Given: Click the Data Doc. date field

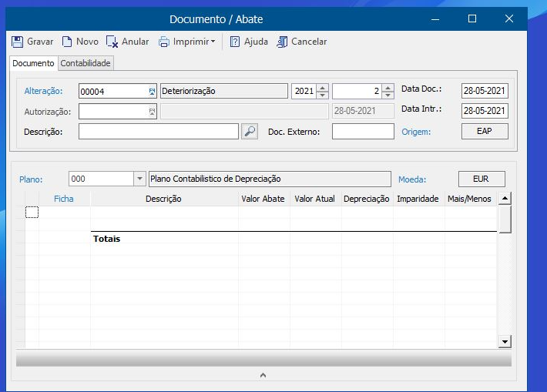Looking at the screenshot, I should pos(485,91).
